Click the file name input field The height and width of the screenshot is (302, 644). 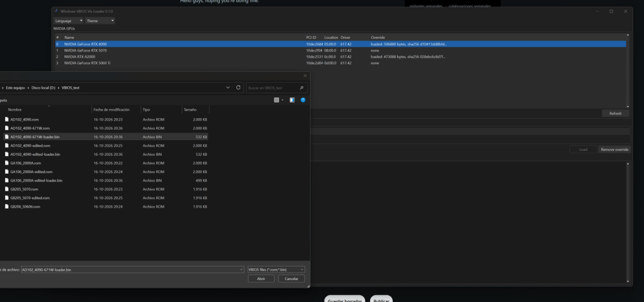click(132, 270)
